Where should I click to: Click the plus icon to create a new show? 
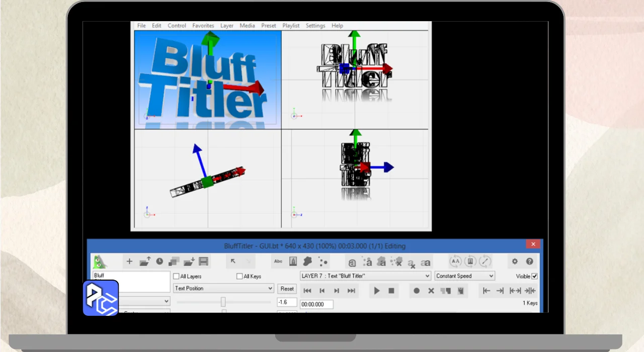129,261
